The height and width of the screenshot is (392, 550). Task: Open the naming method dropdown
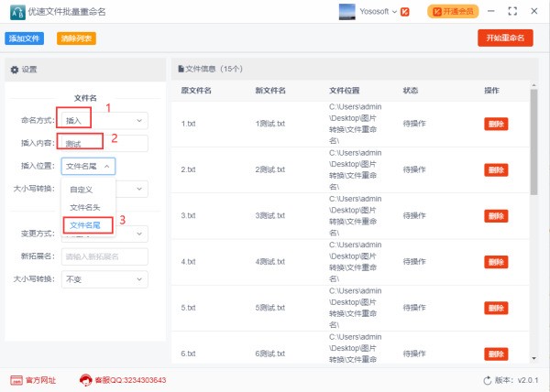coord(103,120)
